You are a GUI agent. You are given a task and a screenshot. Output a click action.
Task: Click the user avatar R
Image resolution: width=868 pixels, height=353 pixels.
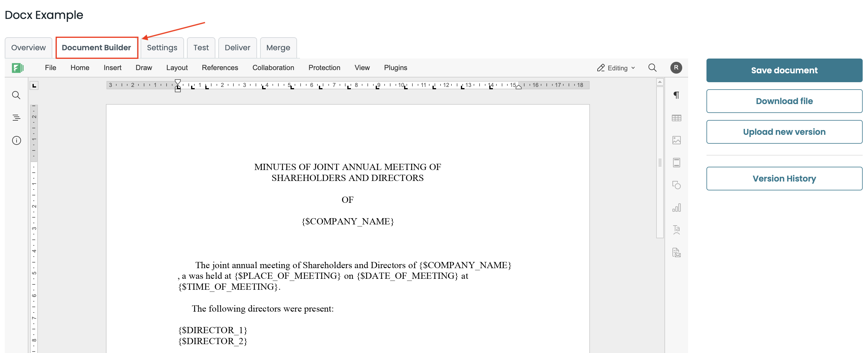pos(676,68)
